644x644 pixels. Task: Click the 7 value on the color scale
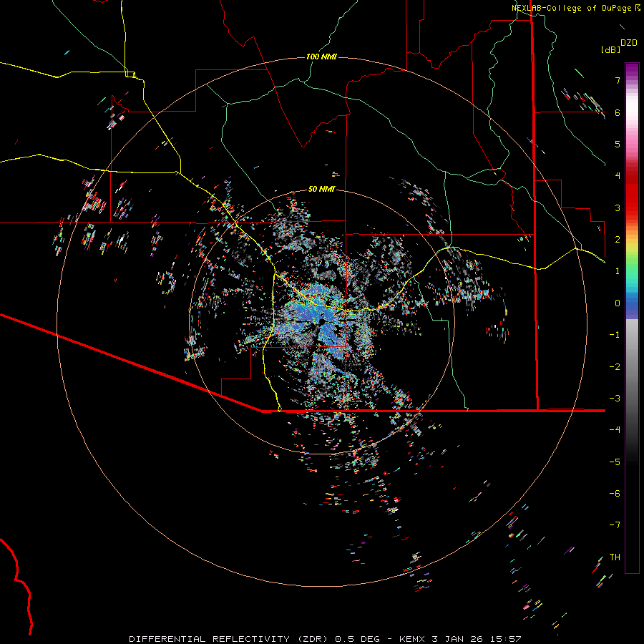(618, 80)
